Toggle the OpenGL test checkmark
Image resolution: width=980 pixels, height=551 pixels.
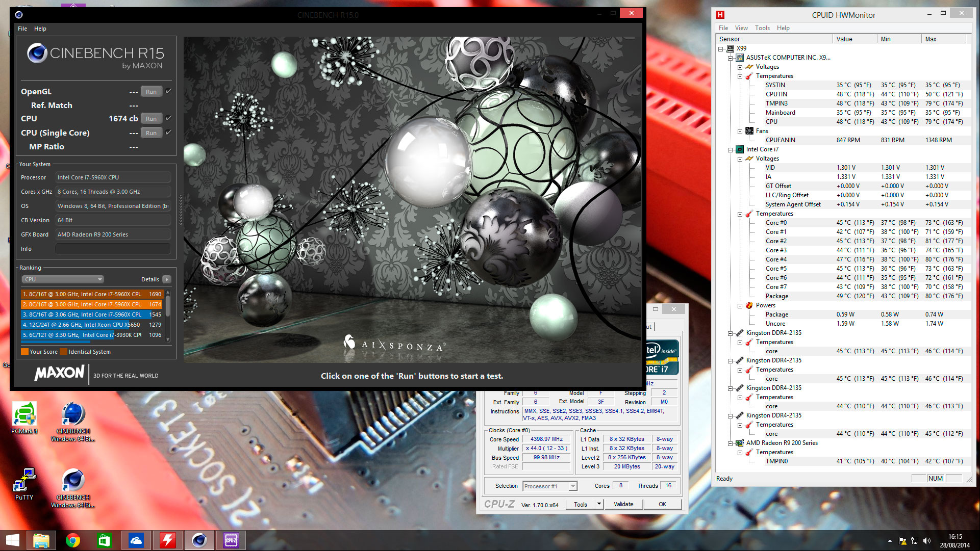(x=168, y=91)
